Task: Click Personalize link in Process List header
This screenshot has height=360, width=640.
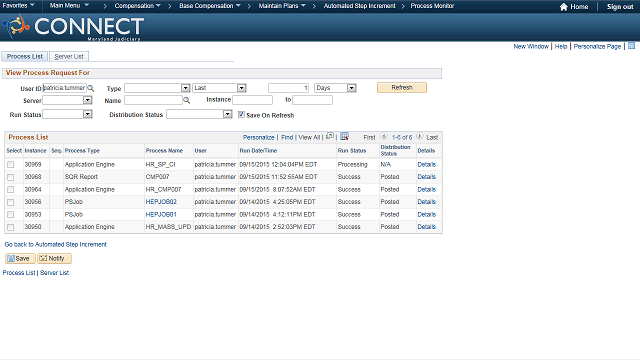Action: coord(258,138)
